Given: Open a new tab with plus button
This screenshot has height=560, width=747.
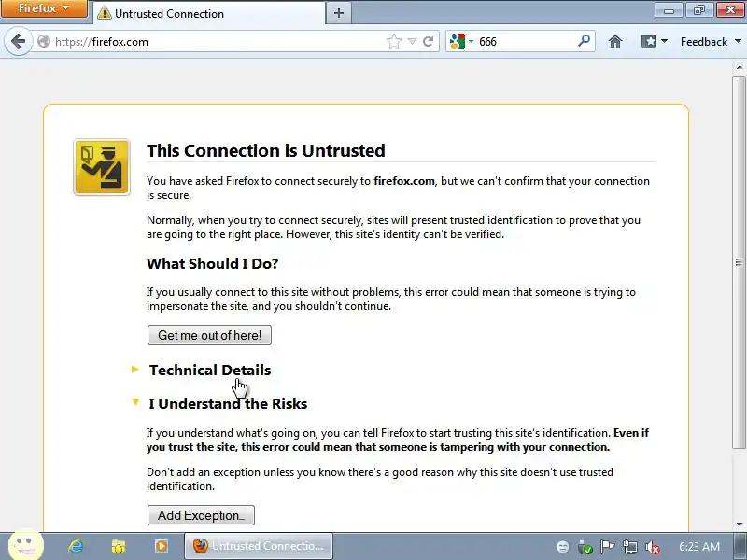Looking at the screenshot, I should point(339,13).
